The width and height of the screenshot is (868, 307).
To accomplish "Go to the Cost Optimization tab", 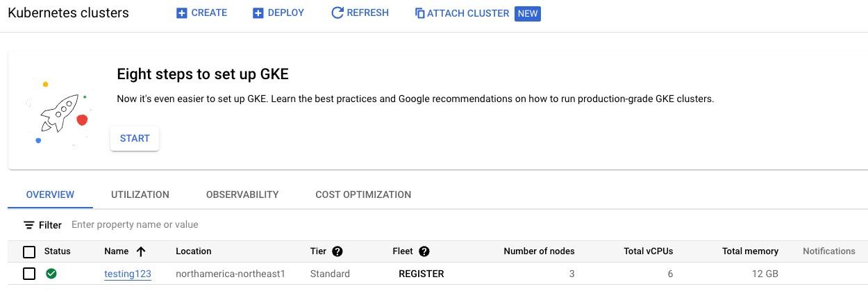I will coord(363,194).
